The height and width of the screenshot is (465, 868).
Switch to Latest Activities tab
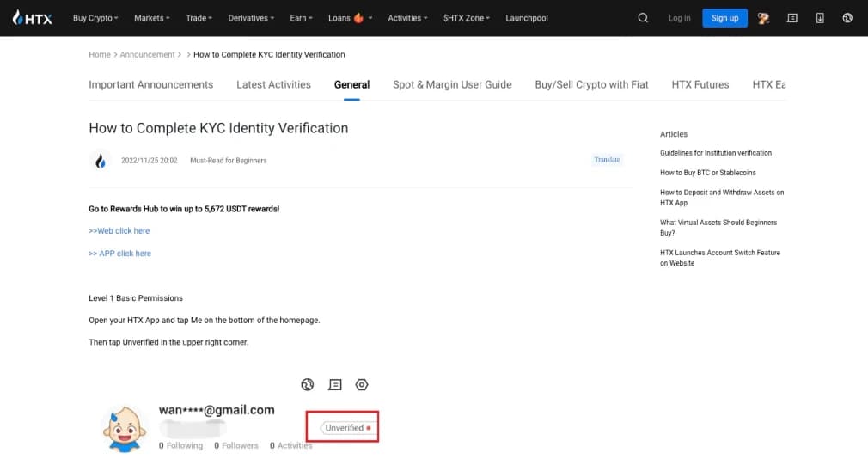tap(273, 84)
